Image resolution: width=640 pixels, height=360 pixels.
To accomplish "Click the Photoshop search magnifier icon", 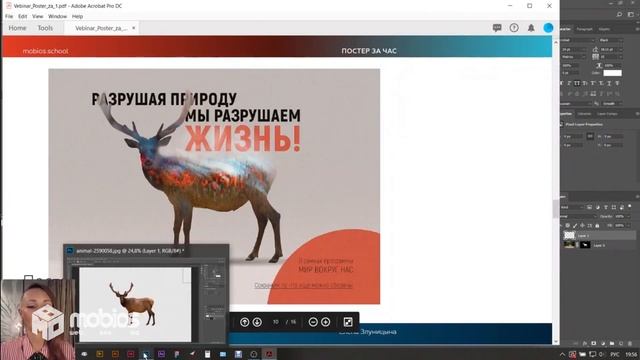I will pos(619,15).
